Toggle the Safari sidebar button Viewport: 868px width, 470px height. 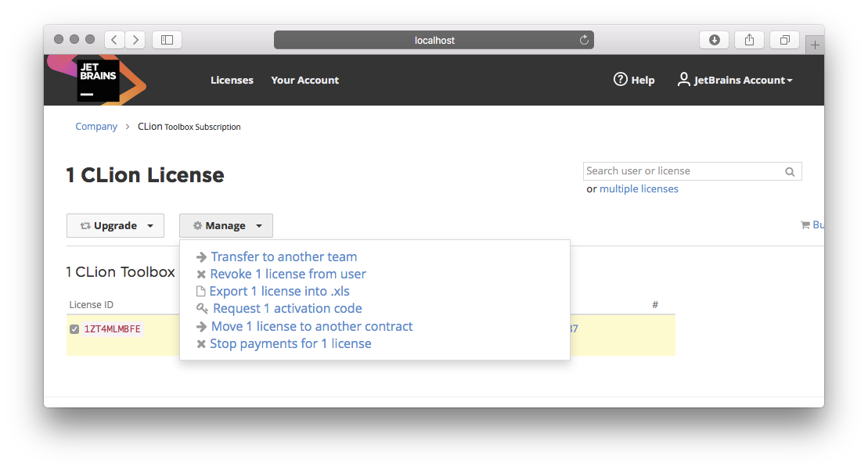[167, 40]
